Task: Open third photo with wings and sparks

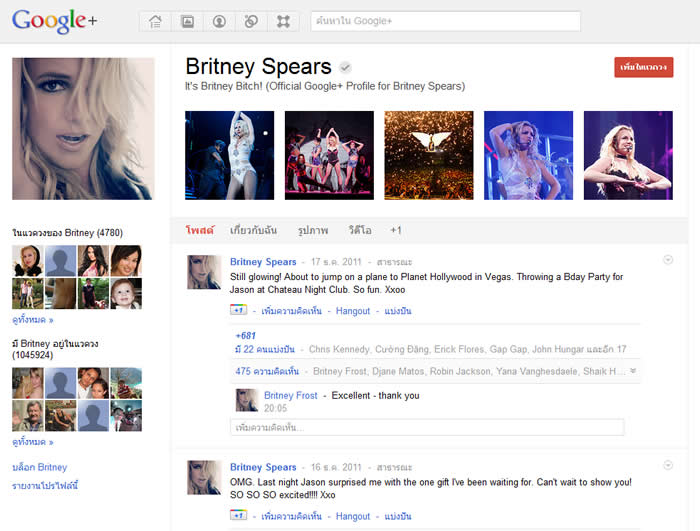Action: [x=429, y=155]
